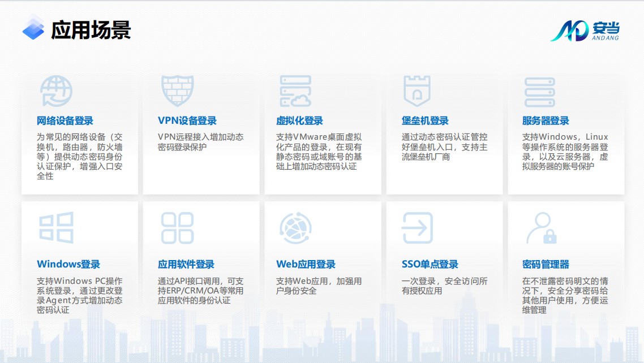Screen dimensions: 644x363
Task: Click the description VPN远程接入增加动态密码登录保护
Action: [x=201, y=142]
